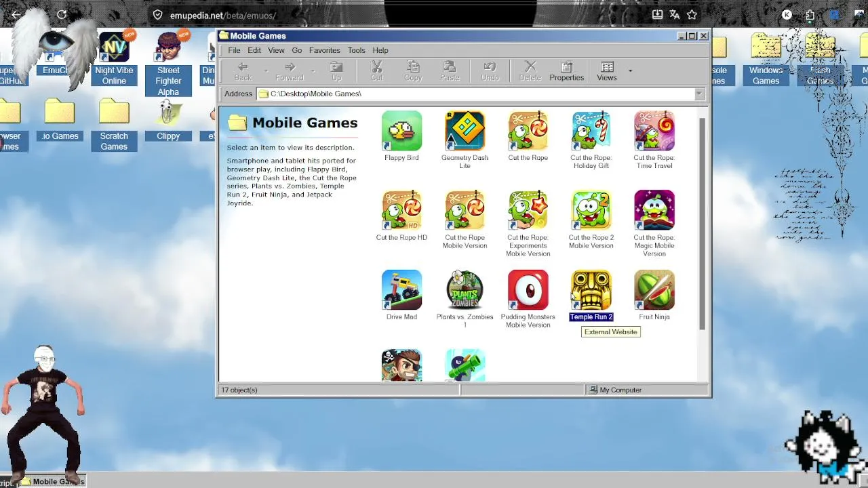
Task: Click the Undo toolbar button
Action: [x=490, y=71]
